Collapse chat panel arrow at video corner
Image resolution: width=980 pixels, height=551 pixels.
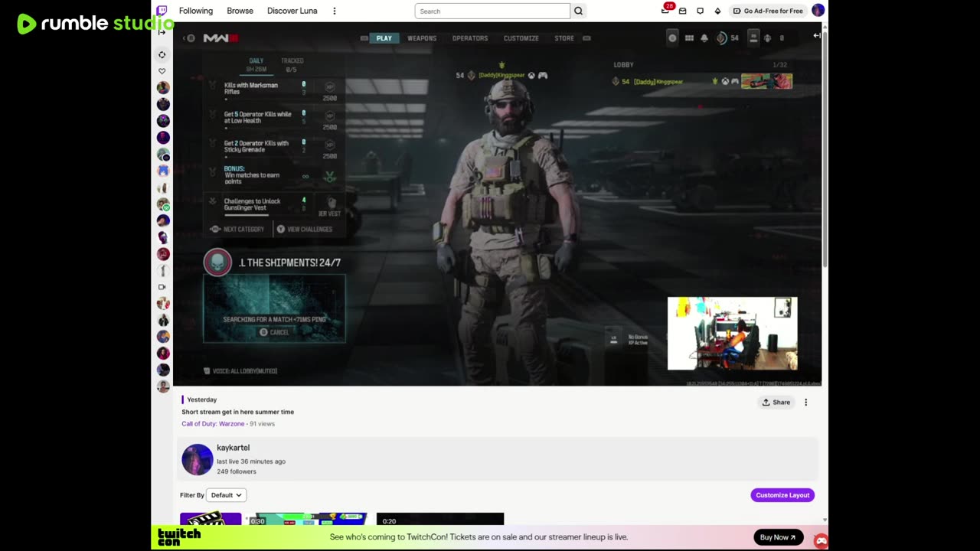(x=816, y=35)
